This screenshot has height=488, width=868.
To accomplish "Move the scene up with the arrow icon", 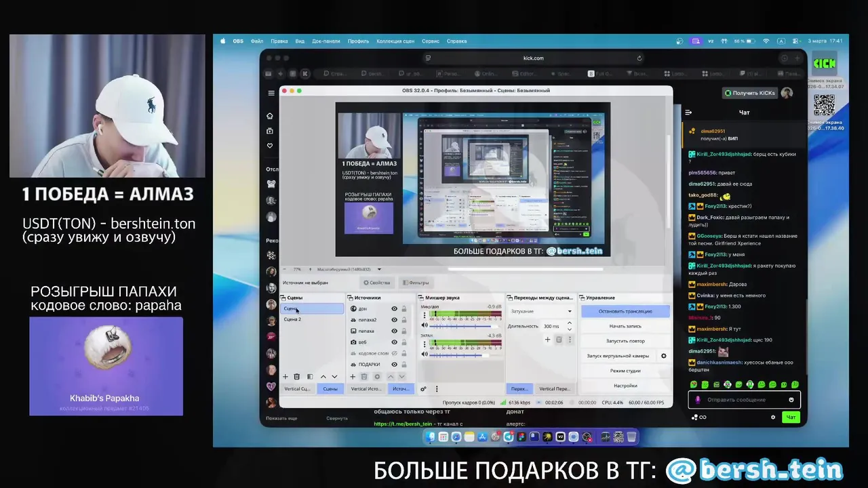I will (x=323, y=377).
